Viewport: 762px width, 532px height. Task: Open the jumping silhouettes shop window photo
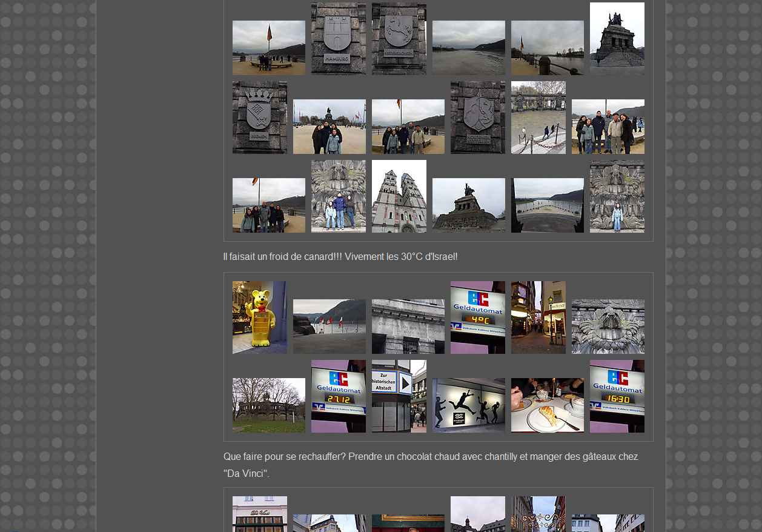pos(468,405)
